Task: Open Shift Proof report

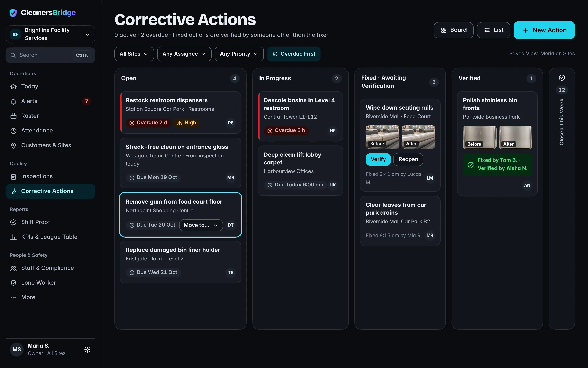Action: pyautogui.click(x=50, y=222)
